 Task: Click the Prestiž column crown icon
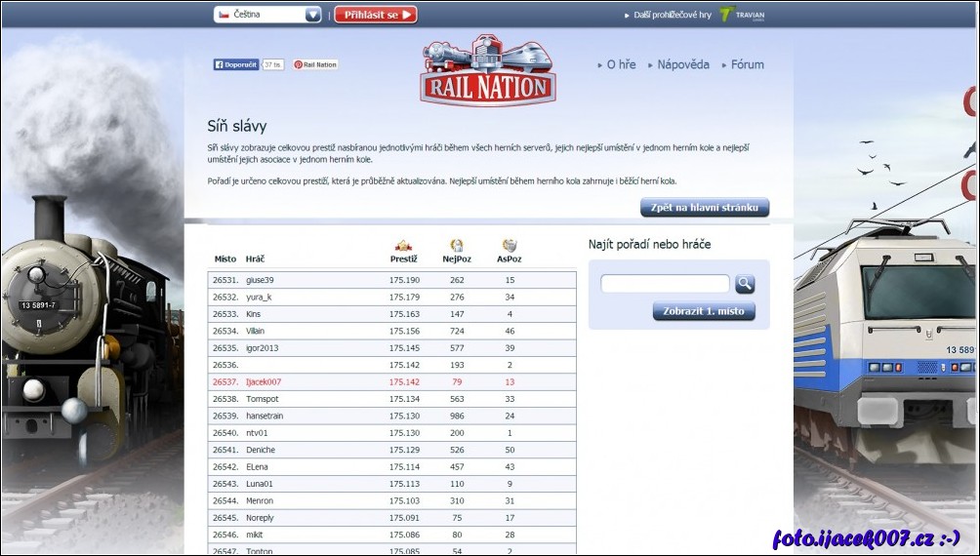pos(403,245)
